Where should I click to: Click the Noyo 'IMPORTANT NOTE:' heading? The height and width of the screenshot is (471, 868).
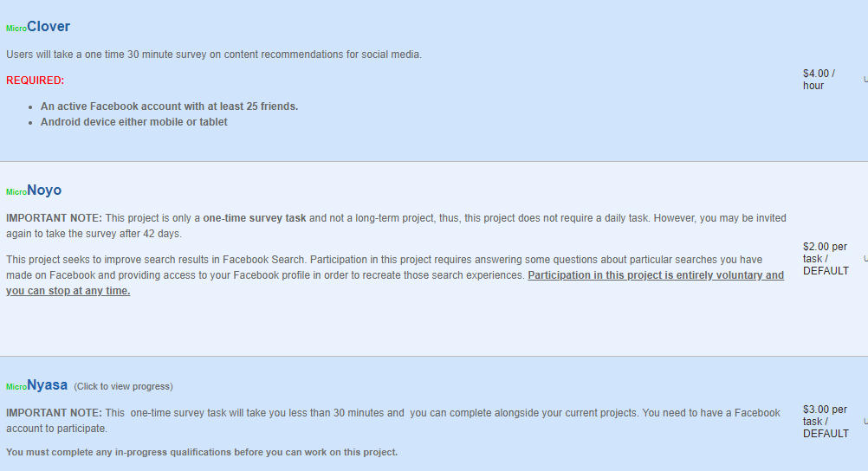(x=55, y=218)
